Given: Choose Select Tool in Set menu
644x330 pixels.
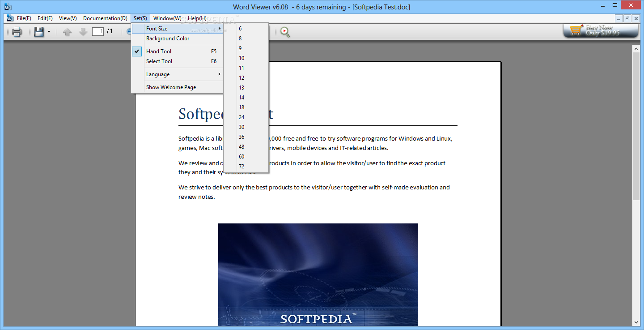Looking at the screenshot, I should pyautogui.click(x=178, y=61).
